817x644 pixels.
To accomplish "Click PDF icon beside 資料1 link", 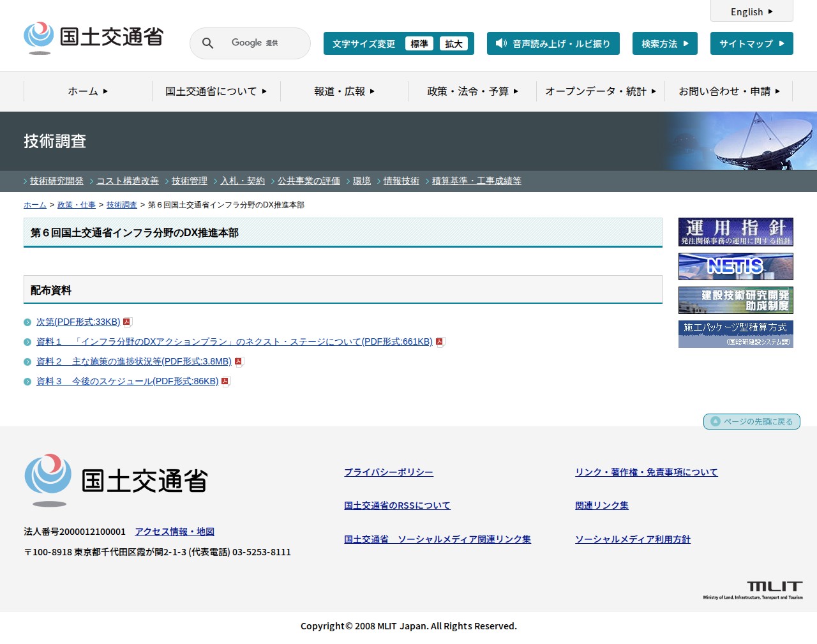I will click(440, 342).
